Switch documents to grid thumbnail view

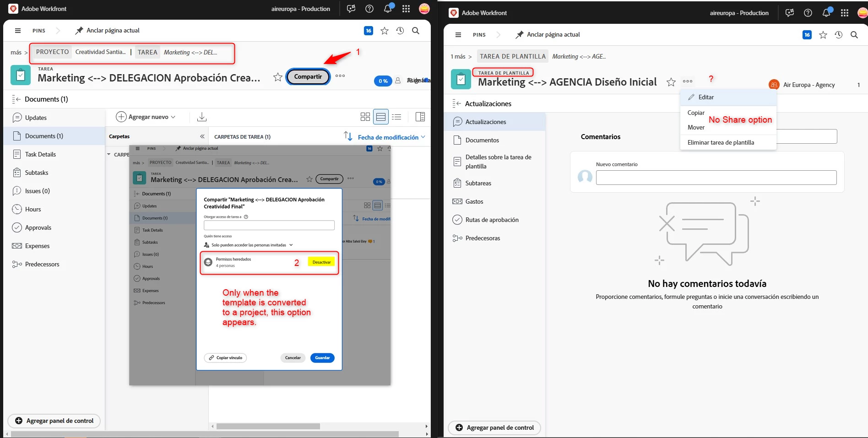point(365,117)
